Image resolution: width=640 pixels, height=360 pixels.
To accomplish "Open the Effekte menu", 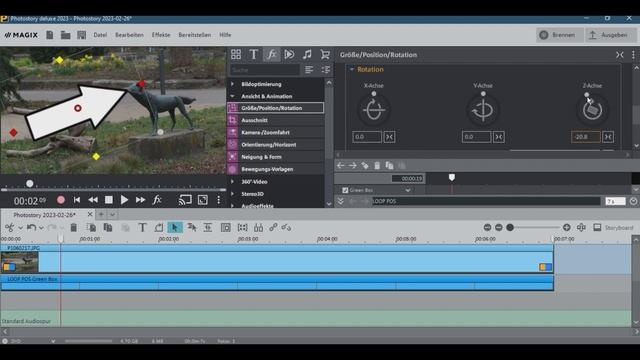I will 161,35.
